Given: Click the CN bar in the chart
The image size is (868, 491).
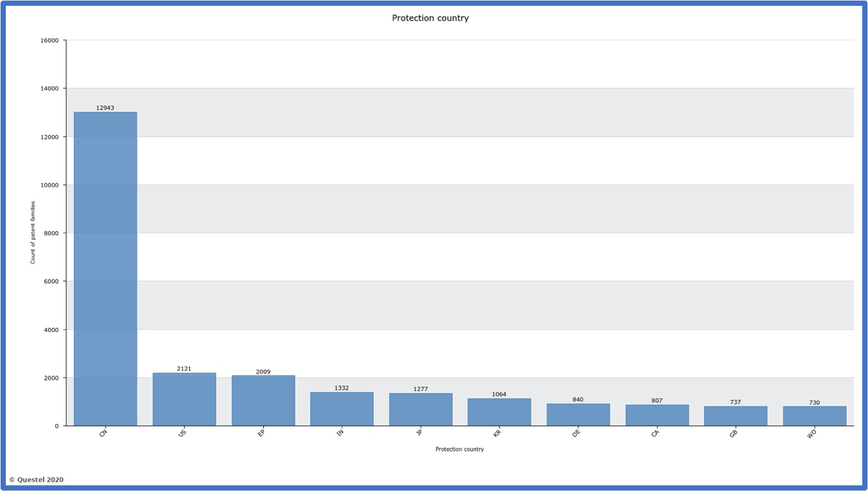Looking at the screenshot, I should pos(105,269).
